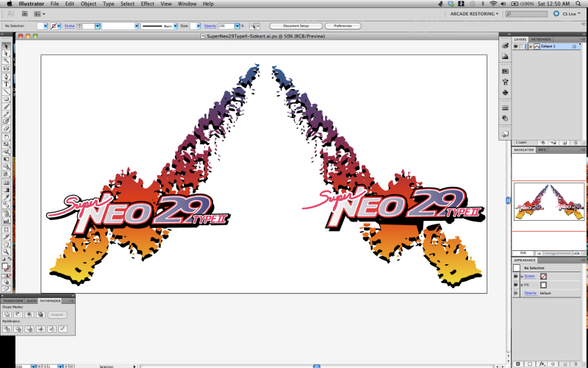The image size is (588, 368).
Task: Click the Trim pathfinder icon
Action: 18,329
